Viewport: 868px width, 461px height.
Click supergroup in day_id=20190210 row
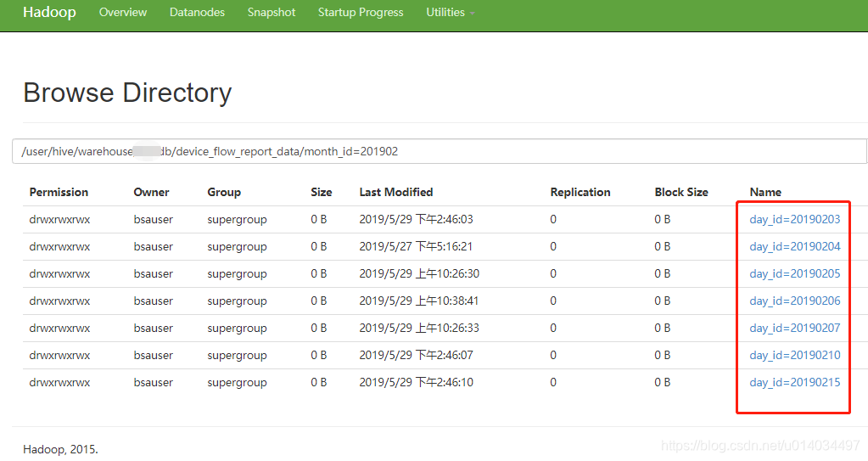point(237,355)
